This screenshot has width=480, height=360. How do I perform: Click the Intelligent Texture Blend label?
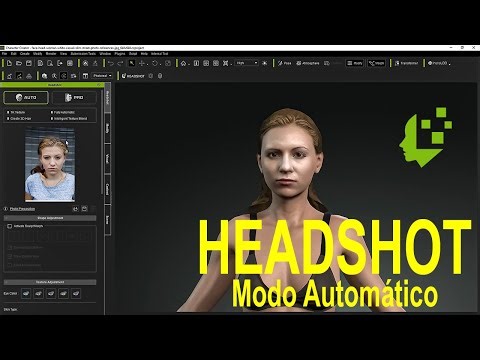[70, 119]
